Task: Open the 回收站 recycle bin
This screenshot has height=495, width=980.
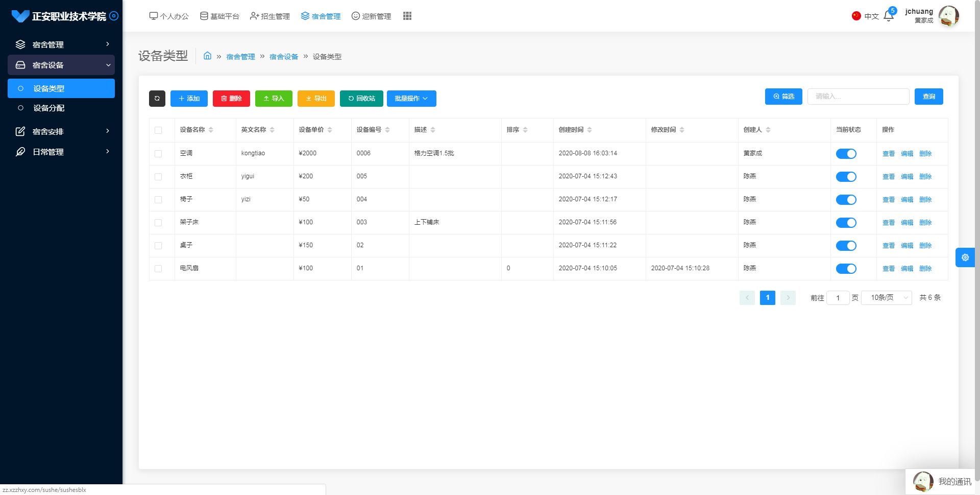Action: click(x=361, y=99)
